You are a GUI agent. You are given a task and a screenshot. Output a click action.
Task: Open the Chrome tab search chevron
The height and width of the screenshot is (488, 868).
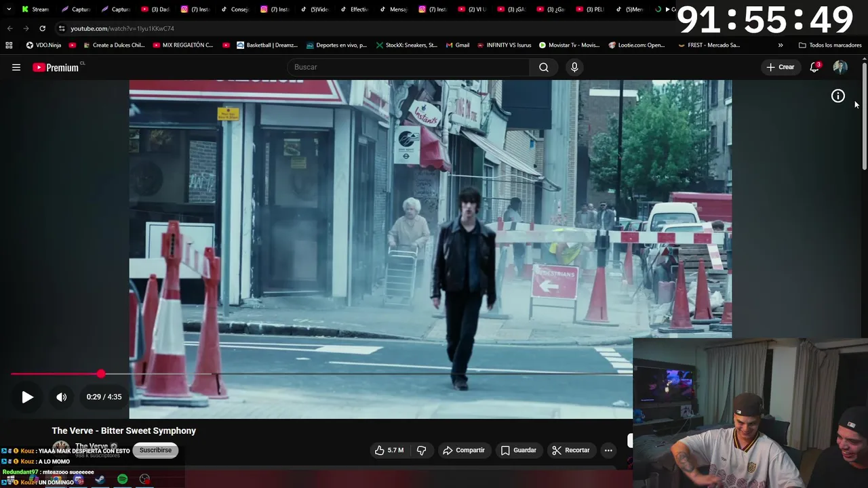9,9
